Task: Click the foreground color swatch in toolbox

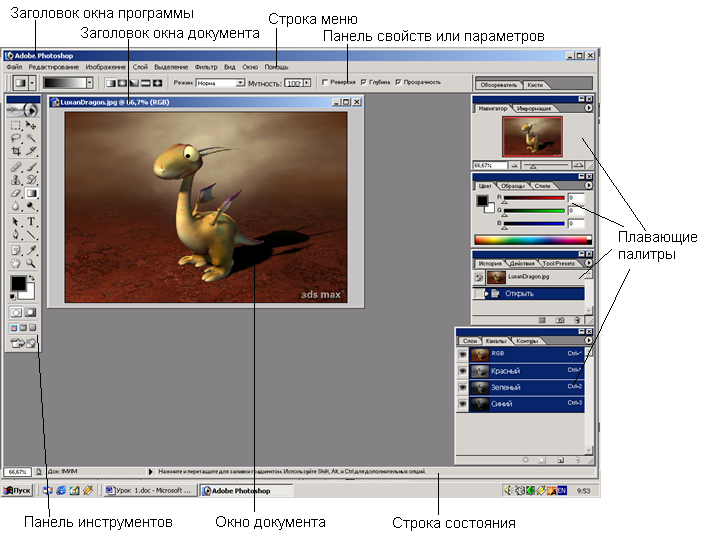Action: pyautogui.click(x=18, y=283)
